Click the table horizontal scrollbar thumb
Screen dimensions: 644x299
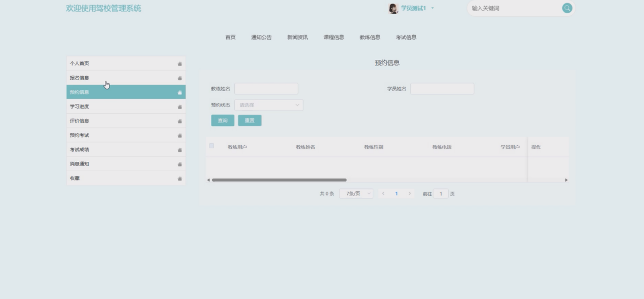pyautogui.click(x=279, y=180)
